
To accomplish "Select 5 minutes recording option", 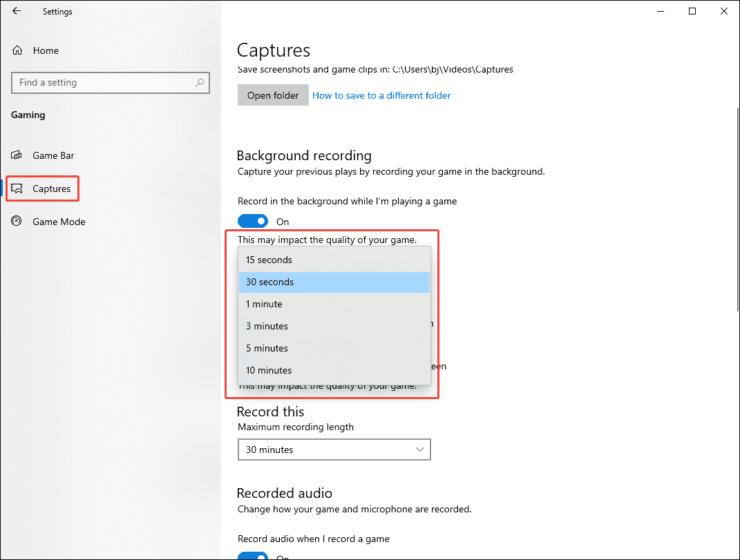I will click(334, 348).
